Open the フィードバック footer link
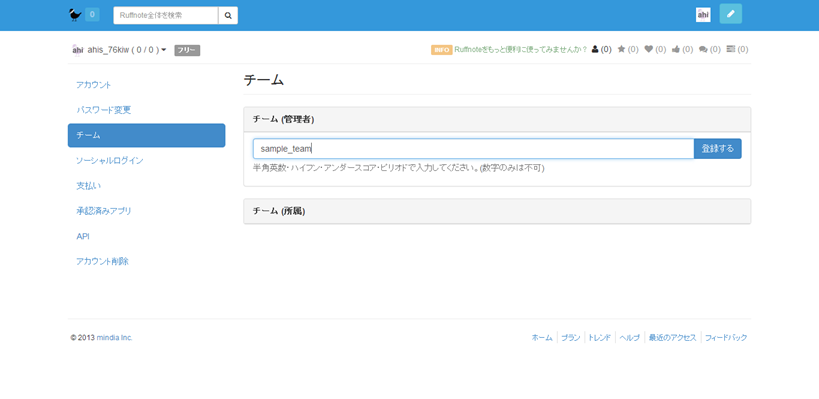819x399 pixels. pyautogui.click(x=726, y=337)
